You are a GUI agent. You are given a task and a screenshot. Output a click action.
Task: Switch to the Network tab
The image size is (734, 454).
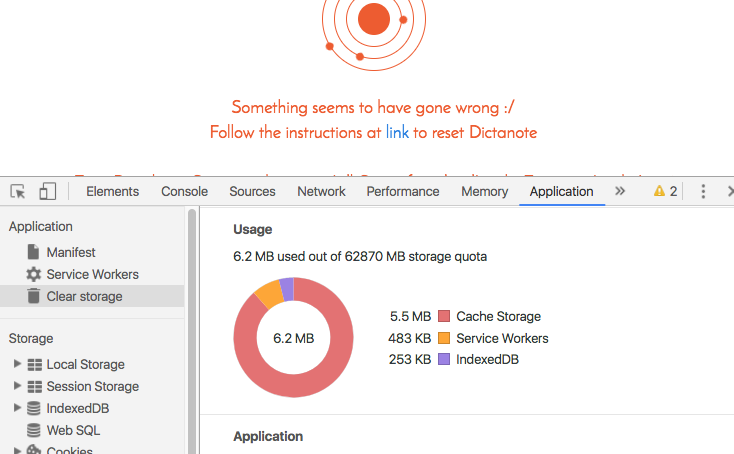pos(321,191)
